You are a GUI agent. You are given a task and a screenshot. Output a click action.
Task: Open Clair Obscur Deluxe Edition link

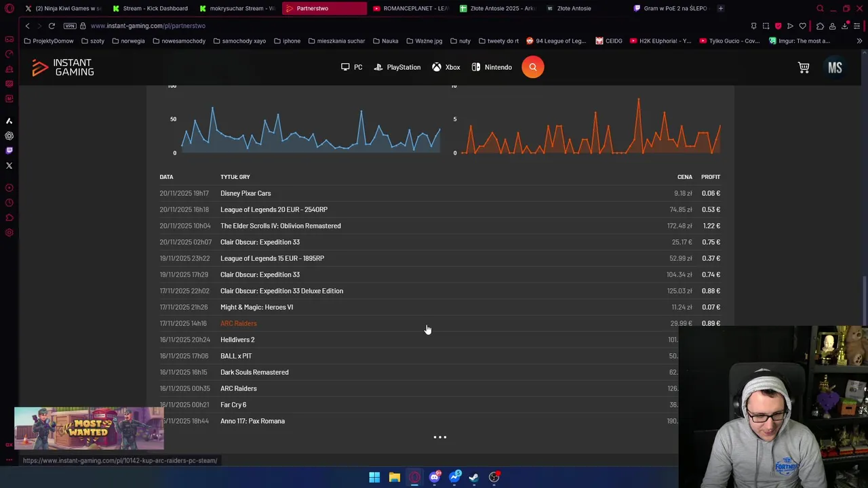281,291
